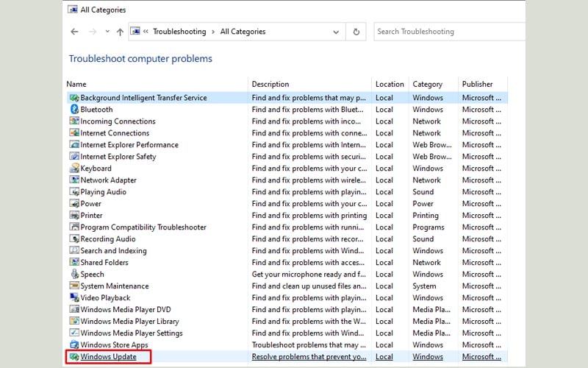588x368 pixels.
Task: Click the Incoming Connections icon
Action: [74, 121]
